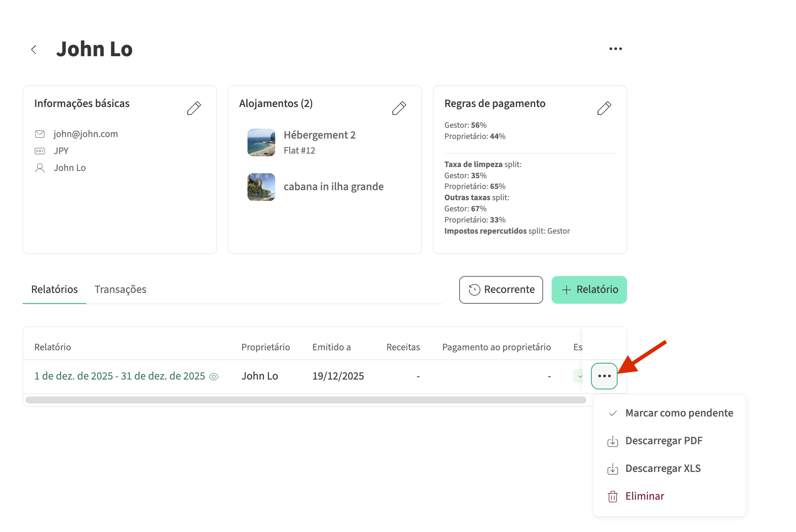The height and width of the screenshot is (532, 796).
Task: Edit Regras de pagamento pencil icon
Action: point(604,108)
